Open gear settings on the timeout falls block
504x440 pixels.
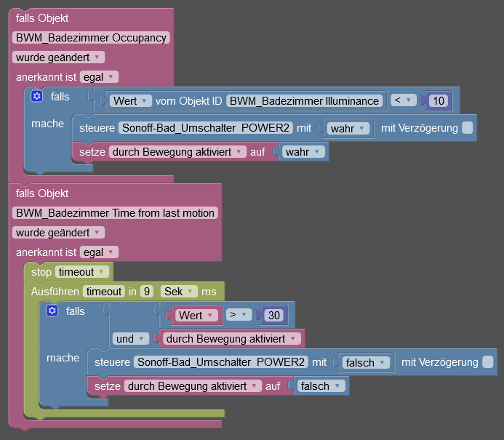click(x=52, y=311)
